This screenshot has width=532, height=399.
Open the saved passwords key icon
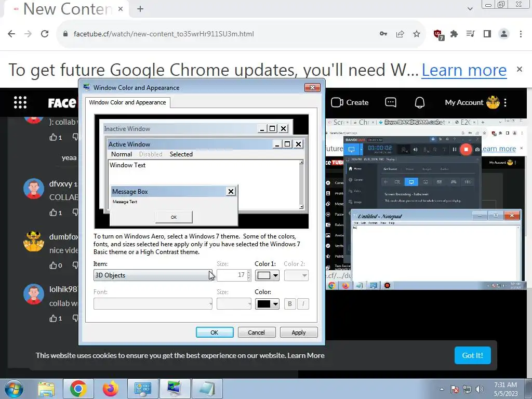pyautogui.click(x=383, y=34)
